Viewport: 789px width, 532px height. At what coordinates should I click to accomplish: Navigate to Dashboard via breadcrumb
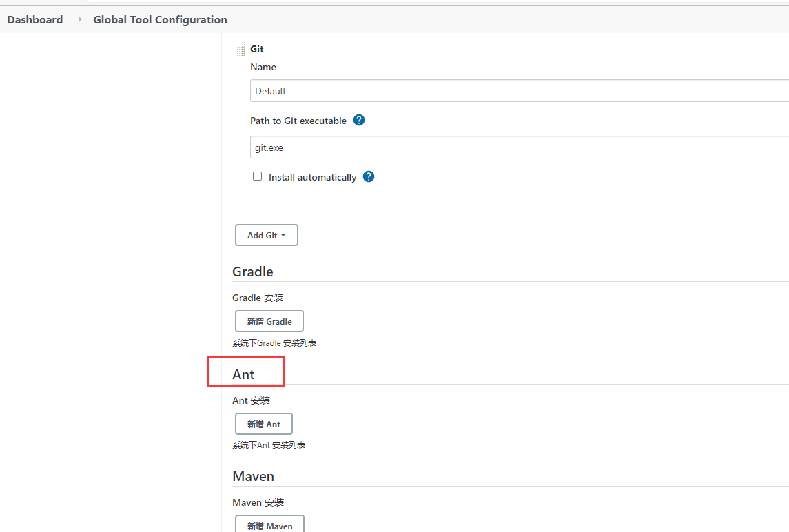[34, 19]
